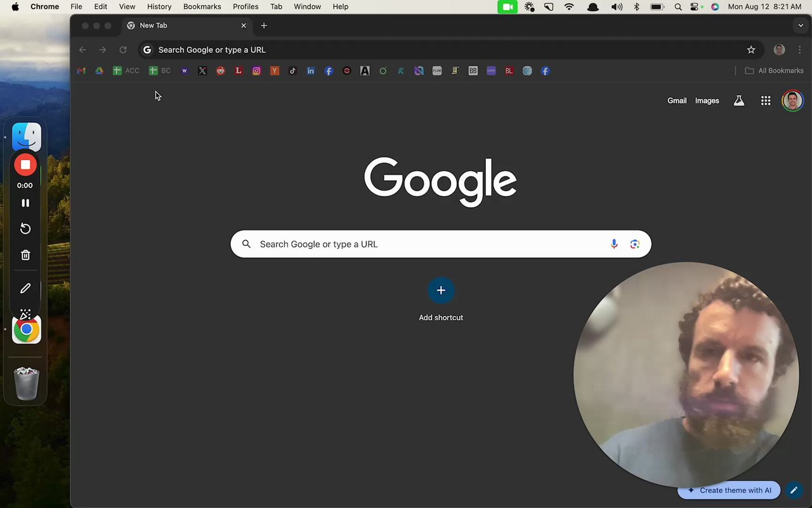Open the Google apps grid
The width and height of the screenshot is (812, 508).
tap(766, 100)
